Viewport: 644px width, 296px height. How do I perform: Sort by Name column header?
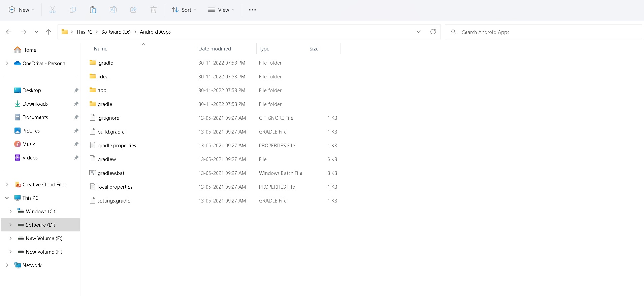coord(100,48)
